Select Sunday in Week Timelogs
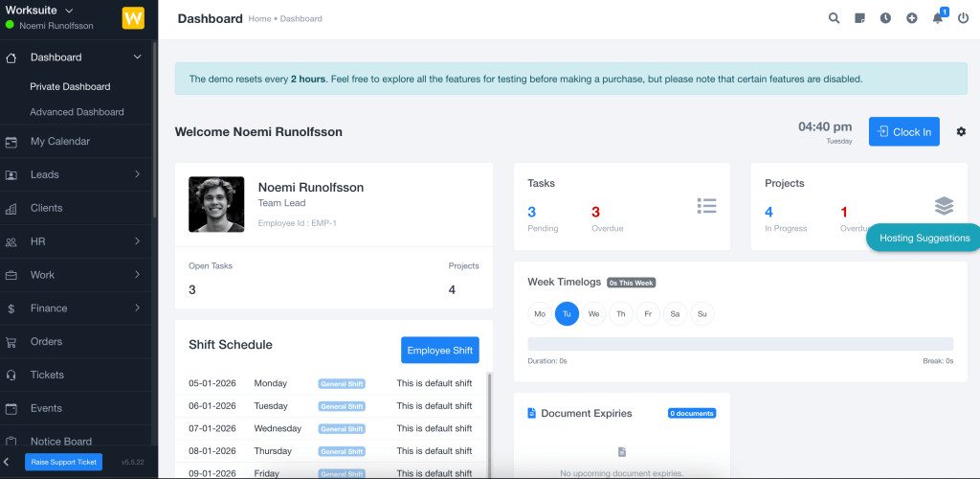 point(702,314)
